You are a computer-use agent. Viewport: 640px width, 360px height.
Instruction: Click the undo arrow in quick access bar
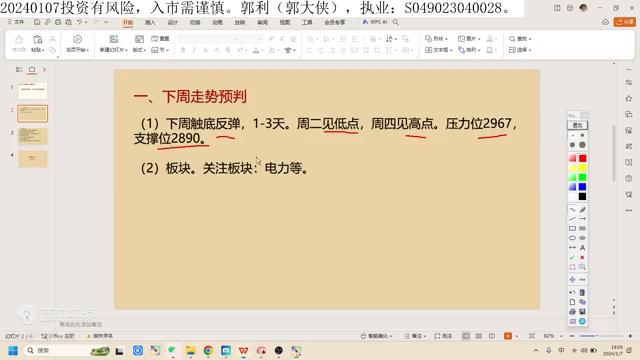(x=80, y=22)
